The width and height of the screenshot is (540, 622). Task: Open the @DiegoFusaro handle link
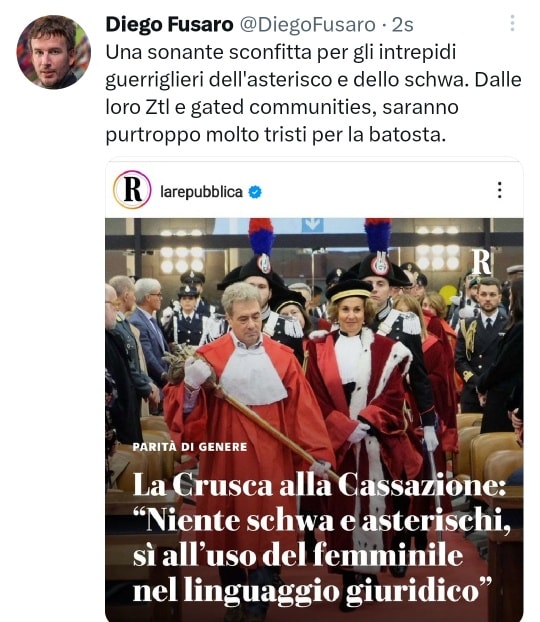coord(307,25)
